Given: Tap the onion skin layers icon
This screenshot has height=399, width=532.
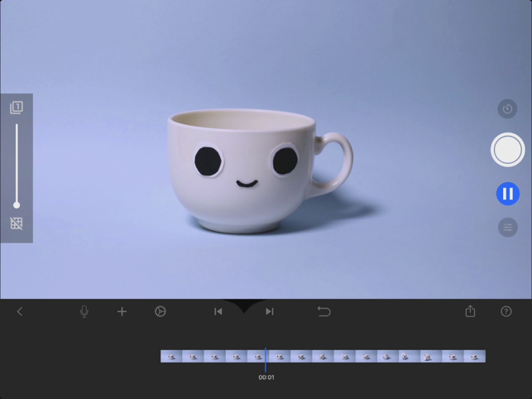Looking at the screenshot, I should pyautogui.click(x=17, y=108).
